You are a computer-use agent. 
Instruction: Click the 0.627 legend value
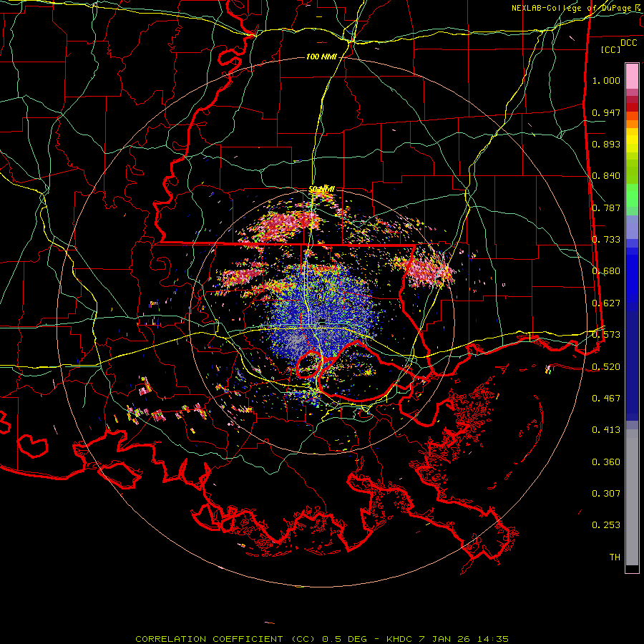pos(606,303)
